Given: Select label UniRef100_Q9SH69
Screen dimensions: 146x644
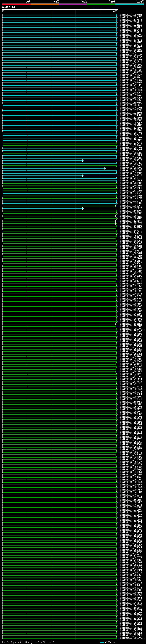Looking at the screenshot, I should coord(131,82).
